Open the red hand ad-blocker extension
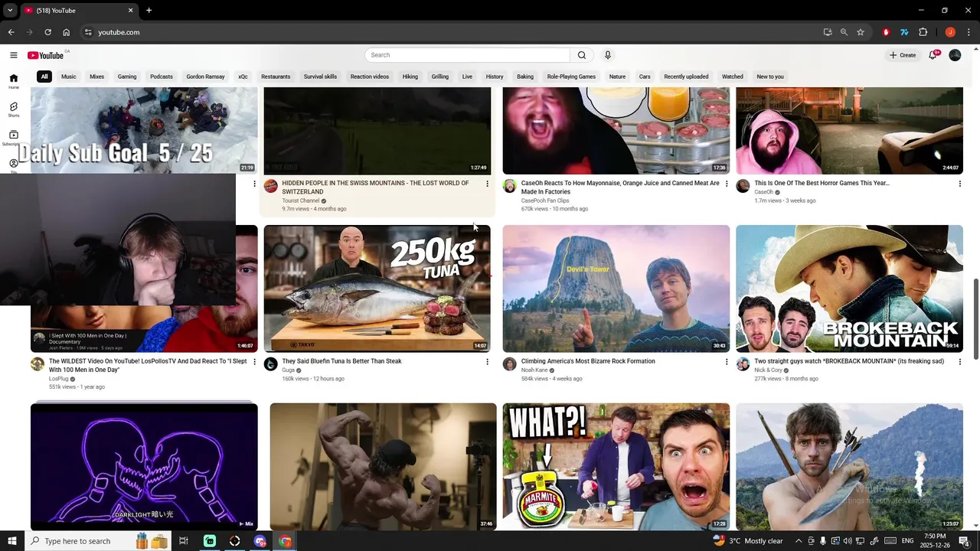The width and height of the screenshot is (980, 551). 886,32
